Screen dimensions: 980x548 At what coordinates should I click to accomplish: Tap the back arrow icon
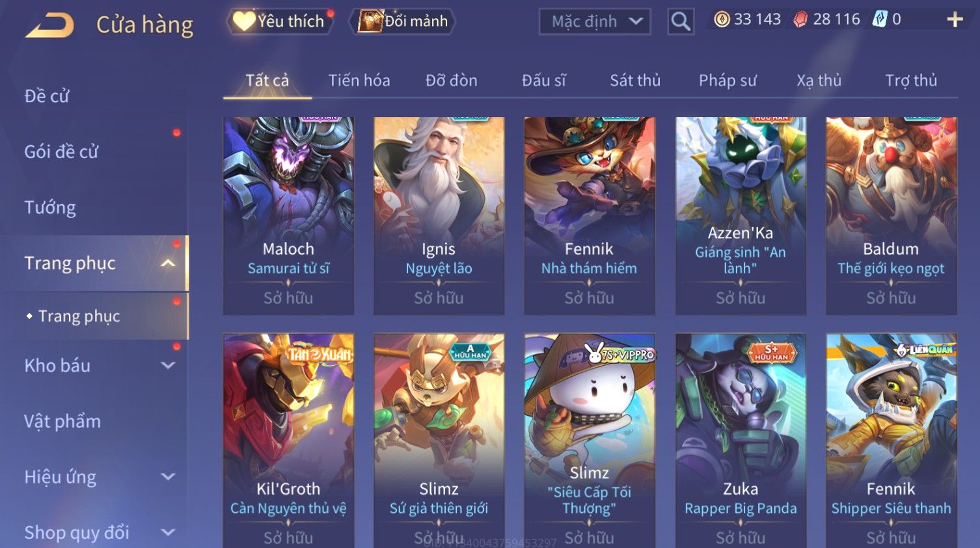(49, 25)
